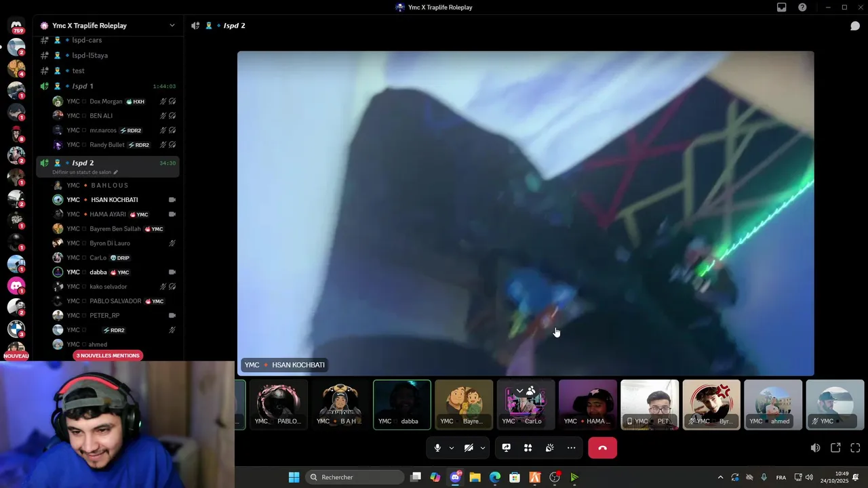Viewport: 868px width, 488px height.
Task: Focus Bayre... participant tile
Action: (464, 405)
